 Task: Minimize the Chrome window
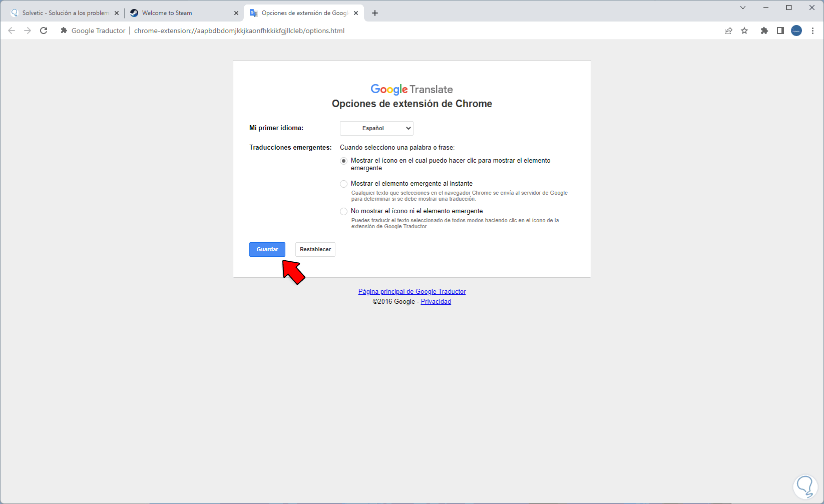tap(766, 8)
